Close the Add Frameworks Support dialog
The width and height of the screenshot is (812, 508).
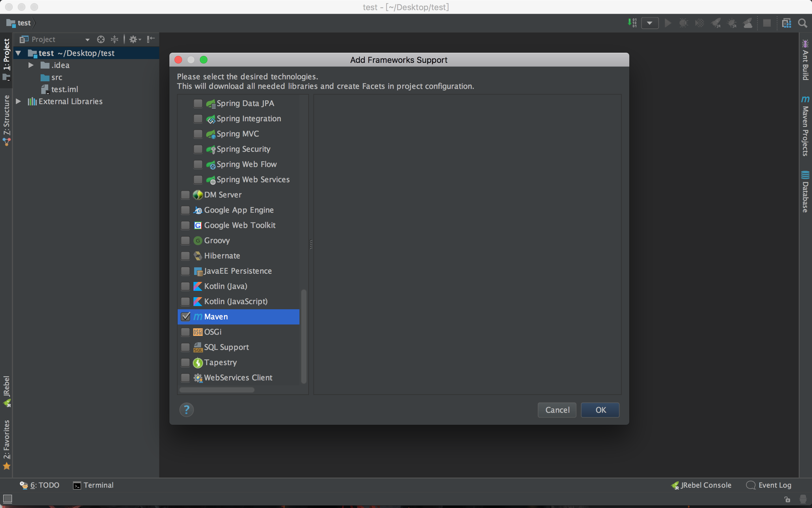(179, 60)
